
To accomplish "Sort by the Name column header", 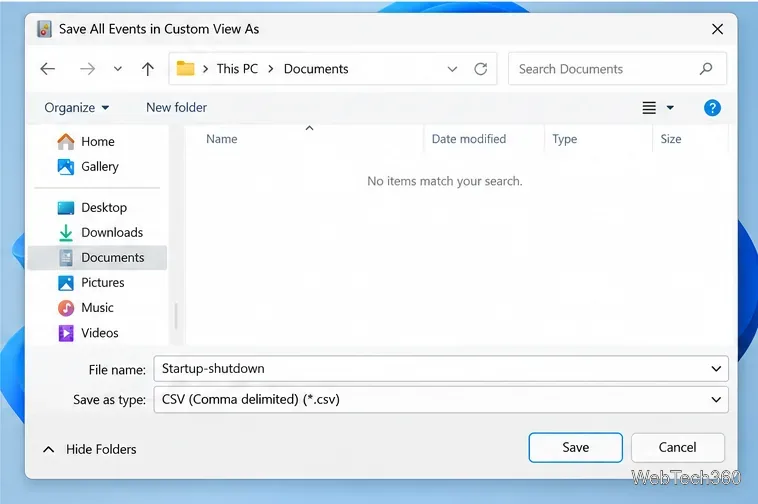I will (x=304, y=139).
